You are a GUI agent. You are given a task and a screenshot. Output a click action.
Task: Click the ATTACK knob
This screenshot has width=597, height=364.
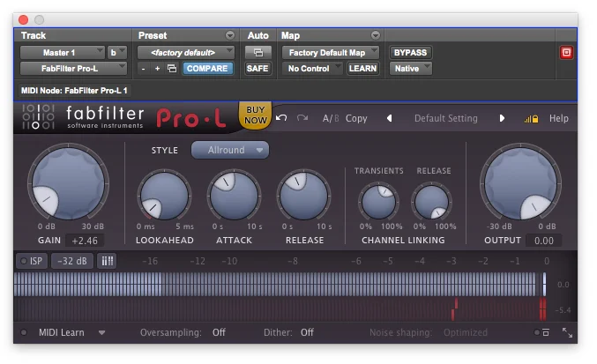[x=235, y=196]
